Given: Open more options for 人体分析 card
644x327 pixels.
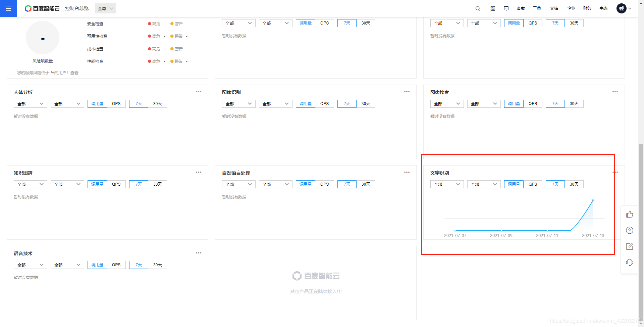Looking at the screenshot, I should pyautogui.click(x=199, y=92).
